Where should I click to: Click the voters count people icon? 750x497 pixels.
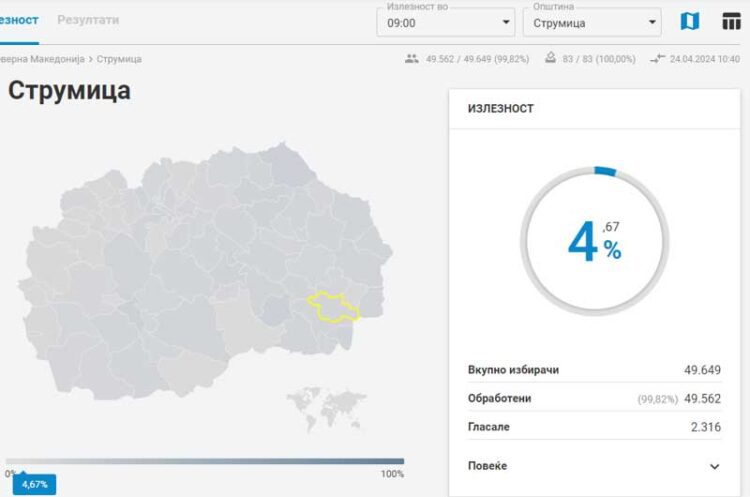412,59
